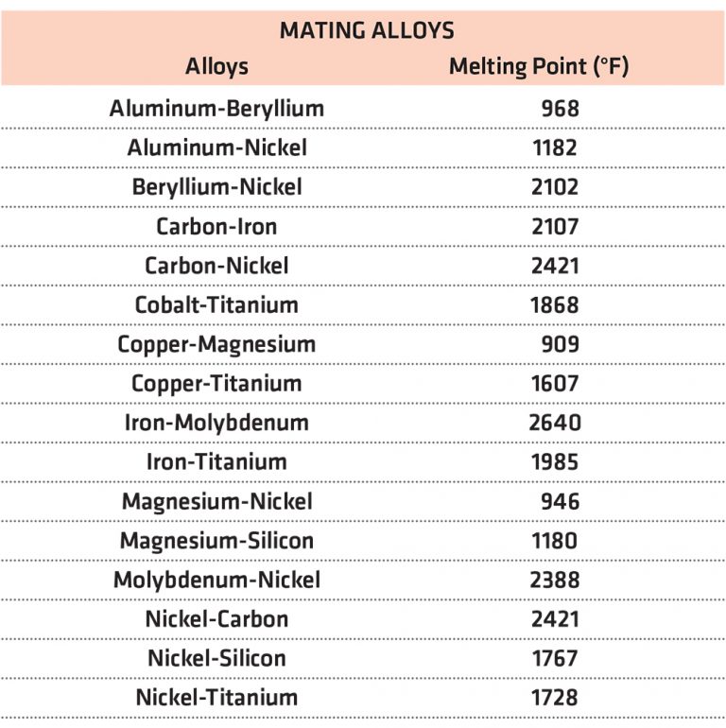Click the melting point value 968
Viewport: 726px width, 728px height.
click(561, 109)
